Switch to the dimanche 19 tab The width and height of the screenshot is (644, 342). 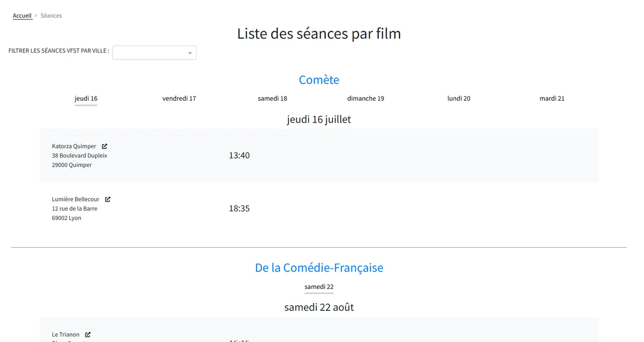(365, 99)
